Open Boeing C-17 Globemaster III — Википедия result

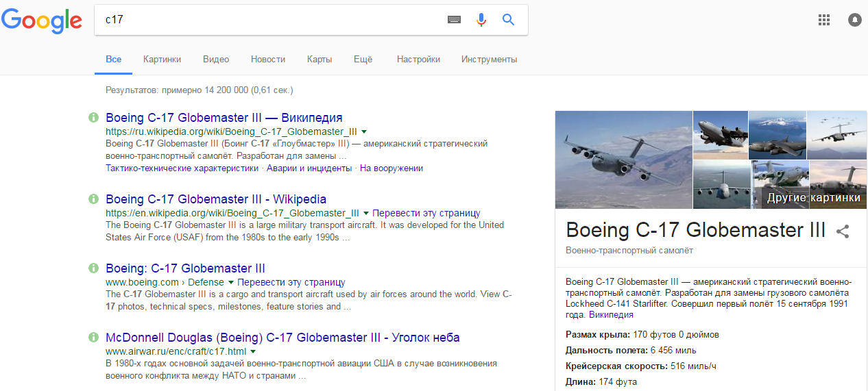point(224,117)
